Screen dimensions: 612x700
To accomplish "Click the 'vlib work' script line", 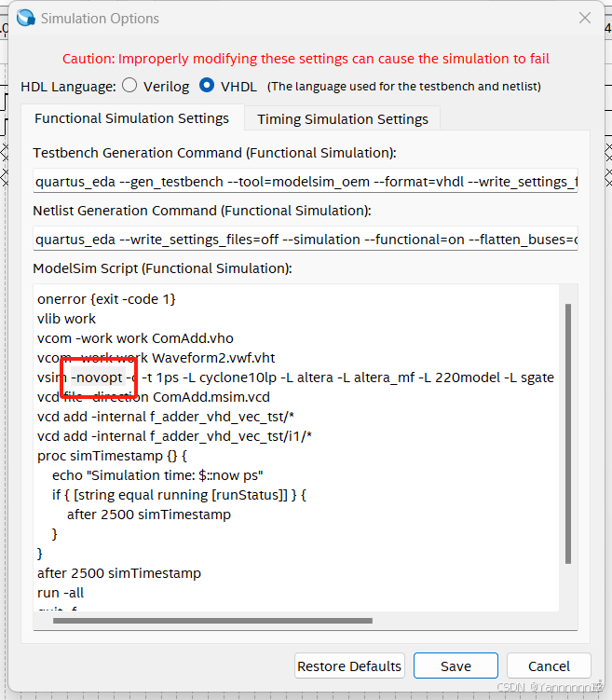I will (x=66, y=319).
